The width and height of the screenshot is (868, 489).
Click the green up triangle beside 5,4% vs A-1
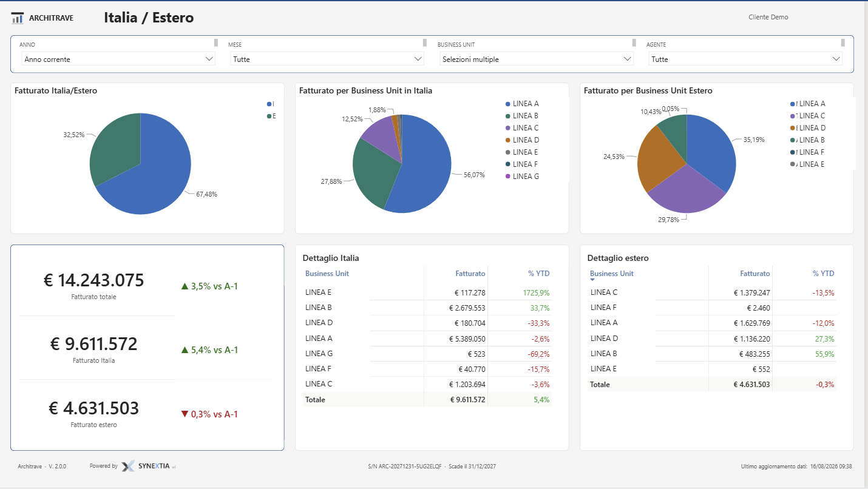tap(185, 350)
